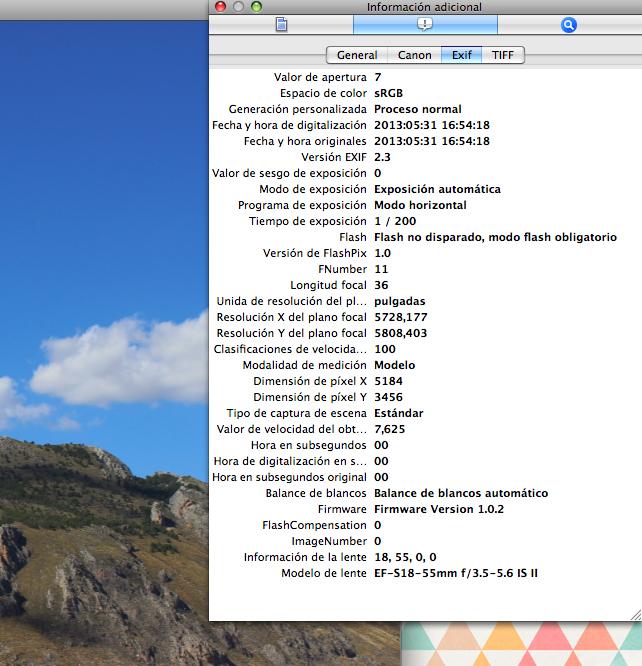This screenshot has width=642, height=666.
Task: Click the original date 2013:05:31 value
Action: [431, 141]
